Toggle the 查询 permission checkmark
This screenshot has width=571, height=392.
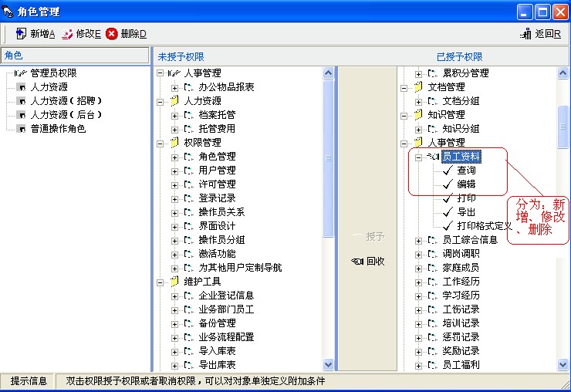coord(447,171)
